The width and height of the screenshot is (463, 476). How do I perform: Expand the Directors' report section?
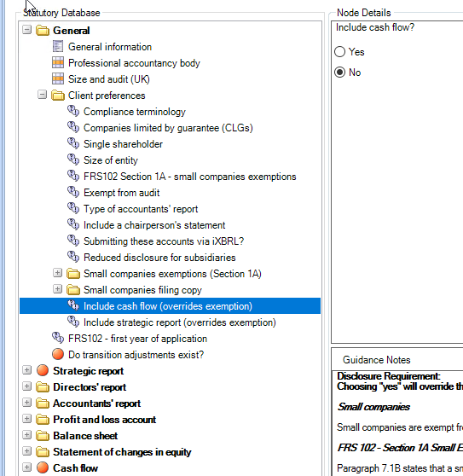click(x=27, y=386)
